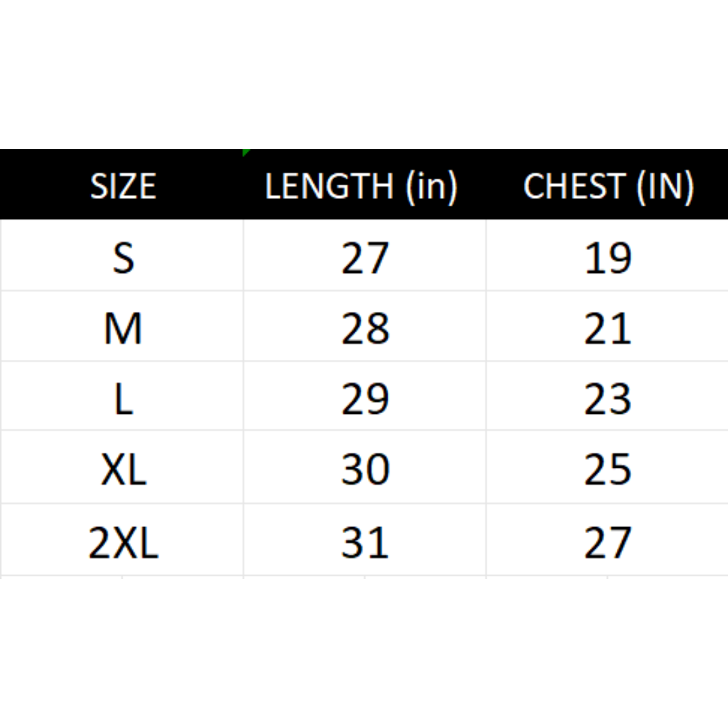This screenshot has height=728, width=728.
Task: Click the M size cell
Action: click(123, 328)
